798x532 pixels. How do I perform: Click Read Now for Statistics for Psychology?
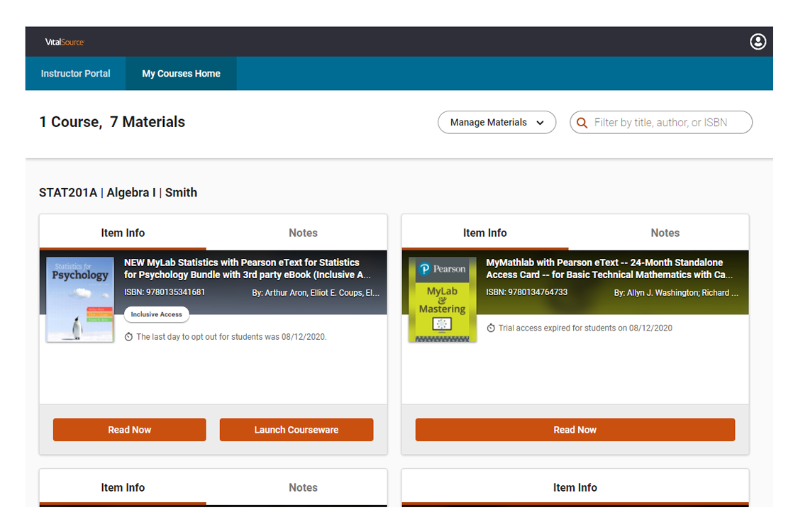(x=129, y=430)
